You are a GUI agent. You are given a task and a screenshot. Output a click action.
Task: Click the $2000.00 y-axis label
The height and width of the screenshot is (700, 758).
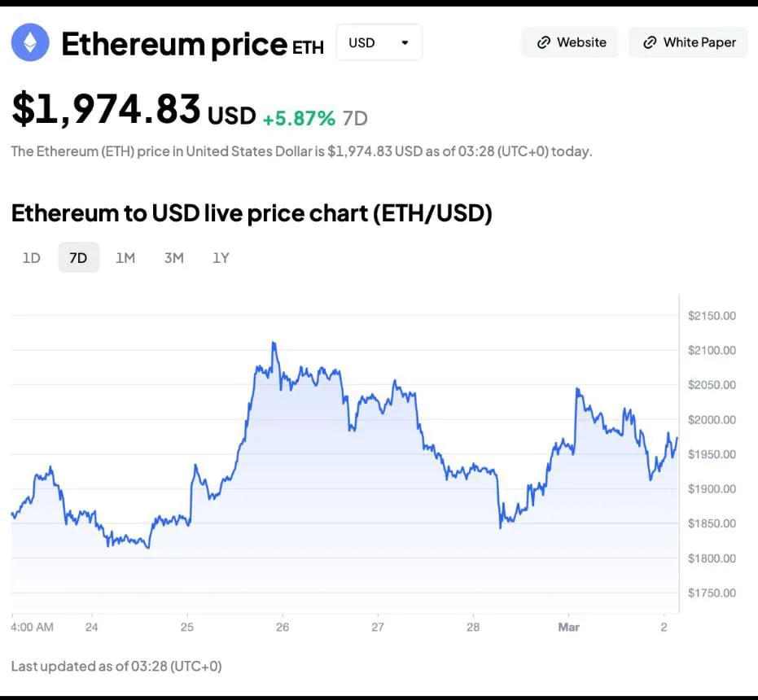tap(712, 420)
